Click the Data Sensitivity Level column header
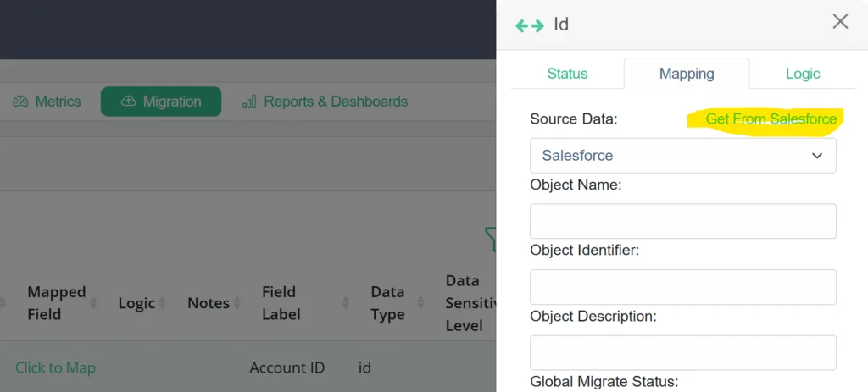 470,303
